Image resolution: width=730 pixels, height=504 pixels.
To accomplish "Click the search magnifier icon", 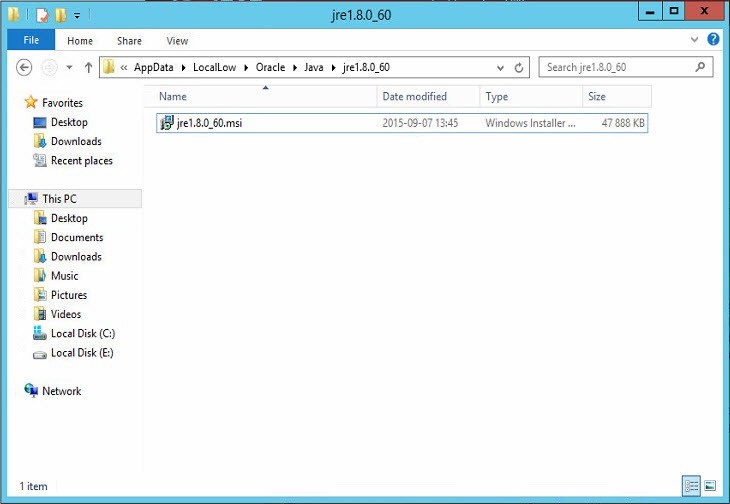I will 700,67.
